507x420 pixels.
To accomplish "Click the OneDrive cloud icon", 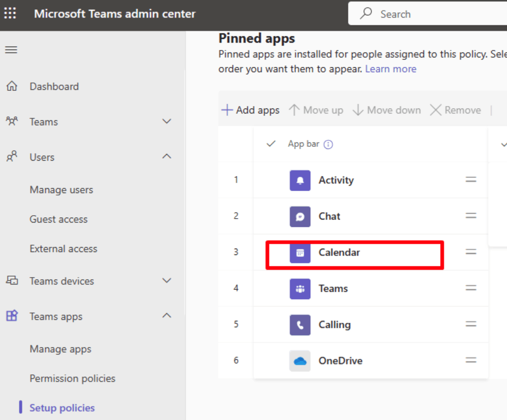I will click(300, 361).
